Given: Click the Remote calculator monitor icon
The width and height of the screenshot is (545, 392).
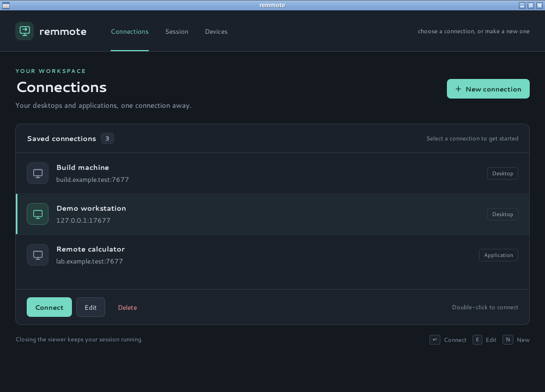Looking at the screenshot, I should tap(38, 255).
